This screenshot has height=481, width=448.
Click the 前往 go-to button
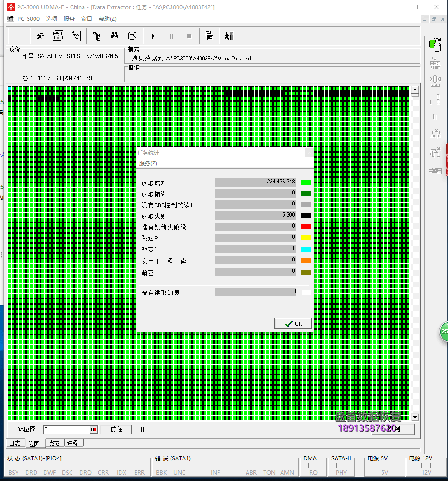point(116,429)
